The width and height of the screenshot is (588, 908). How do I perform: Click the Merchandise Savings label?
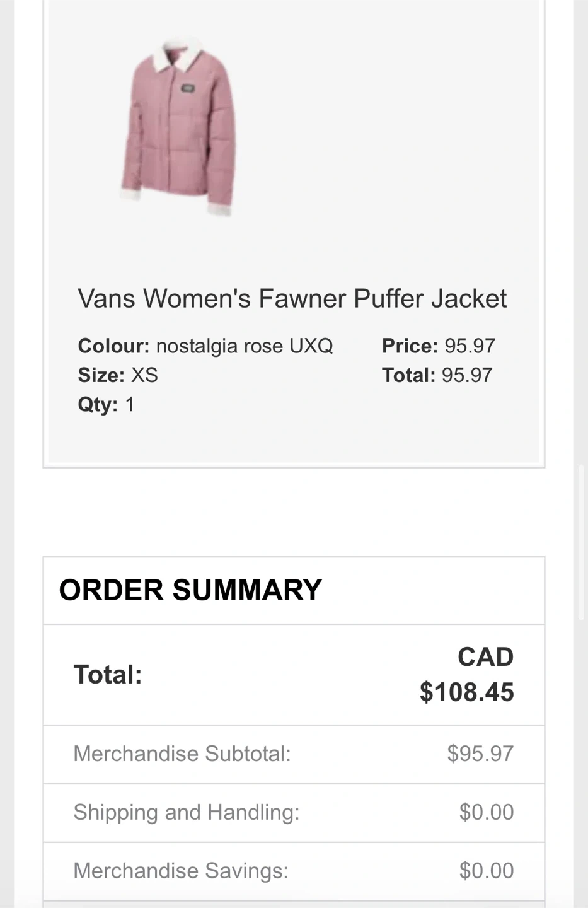pos(181,871)
